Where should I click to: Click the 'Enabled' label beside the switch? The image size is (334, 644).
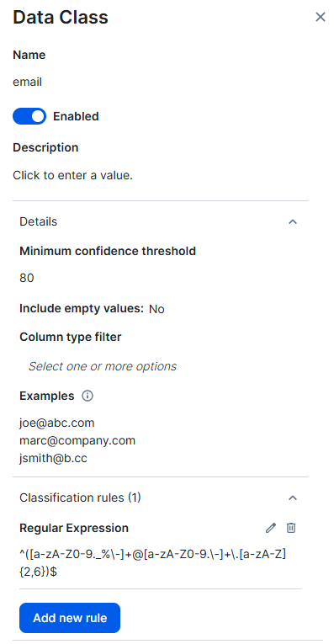(x=76, y=116)
